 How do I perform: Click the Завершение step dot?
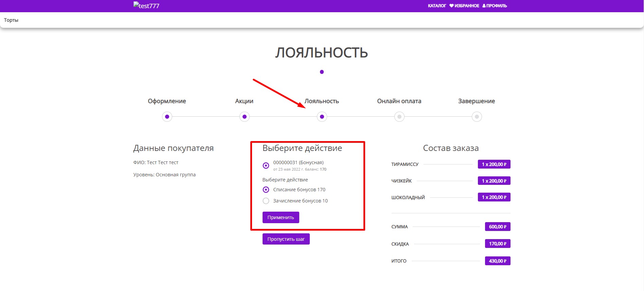477,117
